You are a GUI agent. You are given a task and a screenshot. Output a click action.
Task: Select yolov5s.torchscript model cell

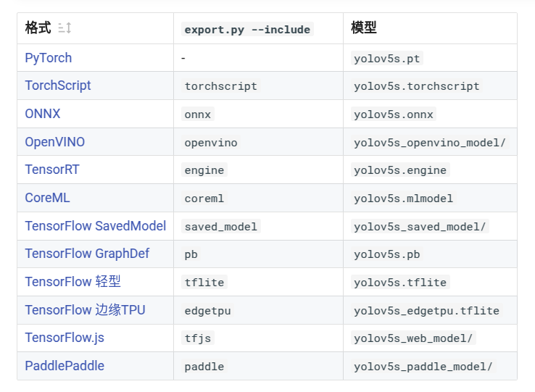tap(417, 86)
